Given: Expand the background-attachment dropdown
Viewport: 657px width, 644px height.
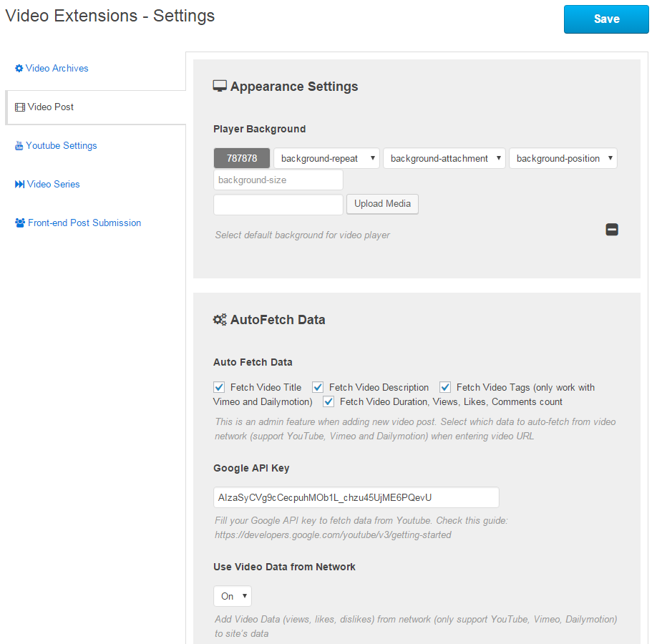Looking at the screenshot, I should click(x=444, y=158).
